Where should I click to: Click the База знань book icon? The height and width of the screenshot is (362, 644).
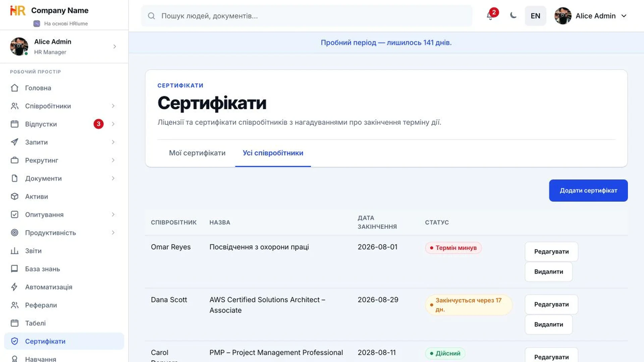click(x=14, y=269)
